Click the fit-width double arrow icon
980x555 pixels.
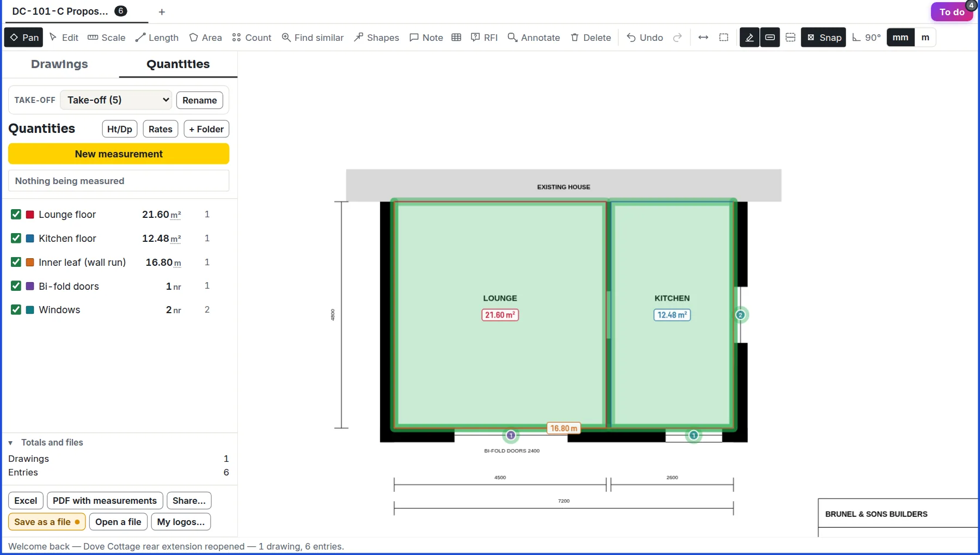coord(703,38)
